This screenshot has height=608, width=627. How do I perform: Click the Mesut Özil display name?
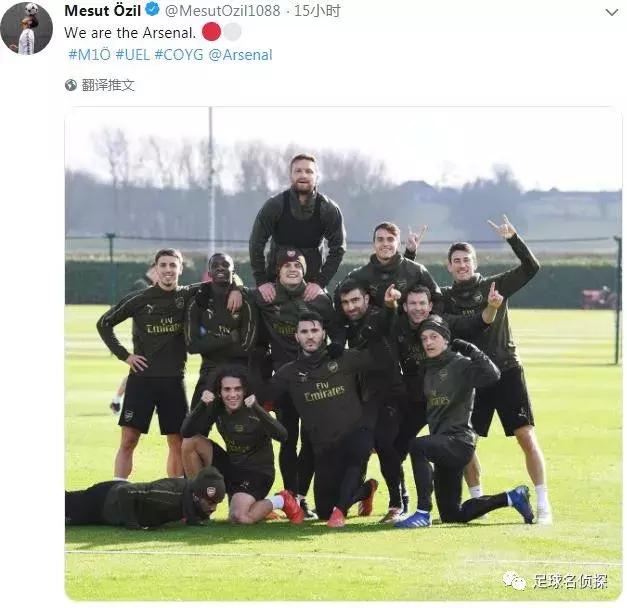point(102,10)
